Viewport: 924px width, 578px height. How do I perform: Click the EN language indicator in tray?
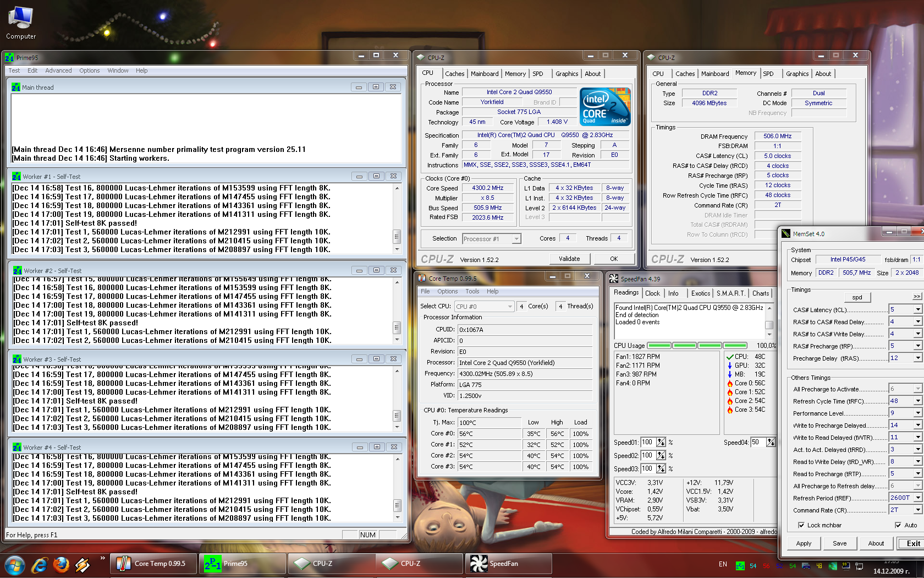[723, 564]
